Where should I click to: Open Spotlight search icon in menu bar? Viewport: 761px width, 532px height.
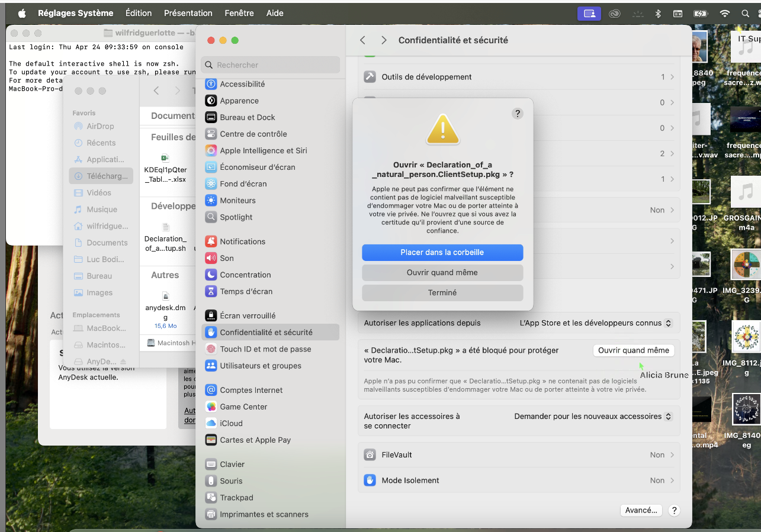745,13
